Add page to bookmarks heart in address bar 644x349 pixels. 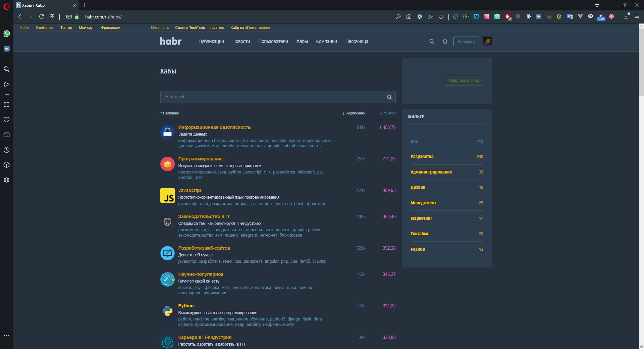[441, 16]
